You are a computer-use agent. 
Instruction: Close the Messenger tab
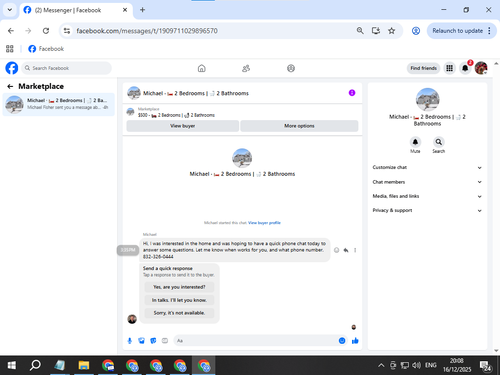pyautogui.click(x=125, y=10)
